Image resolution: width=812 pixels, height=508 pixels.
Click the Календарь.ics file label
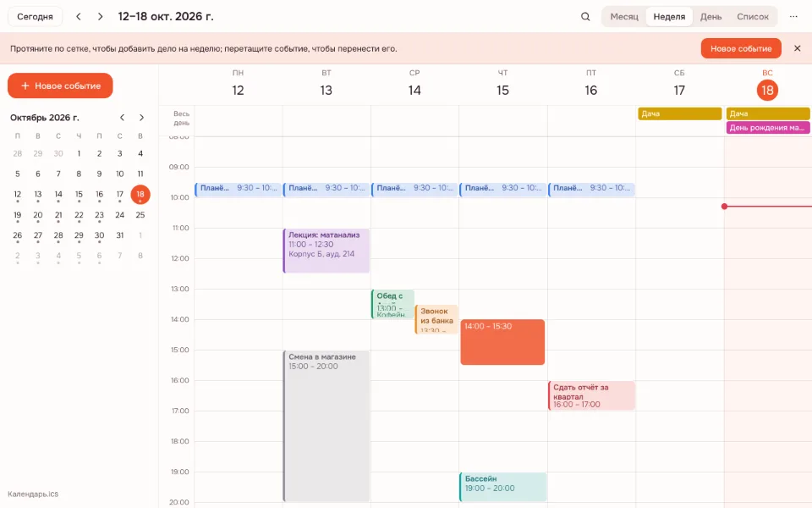[33, 494]
